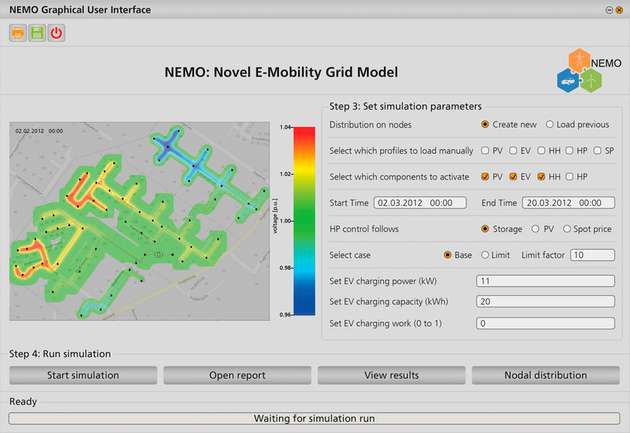Screen dimensions: 630x433
Task: Check EV under profiles to load manually
Action: [x=513, y=151]
